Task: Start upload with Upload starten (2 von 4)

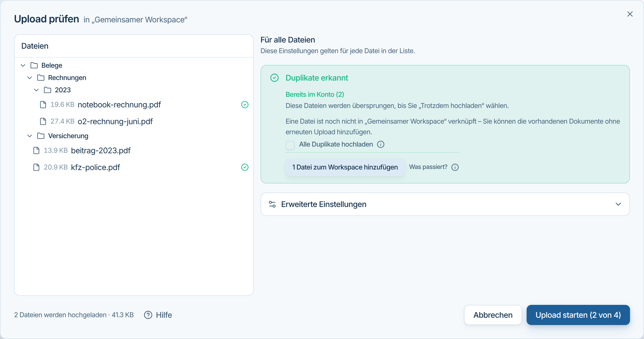Action: tap(578, 315)
